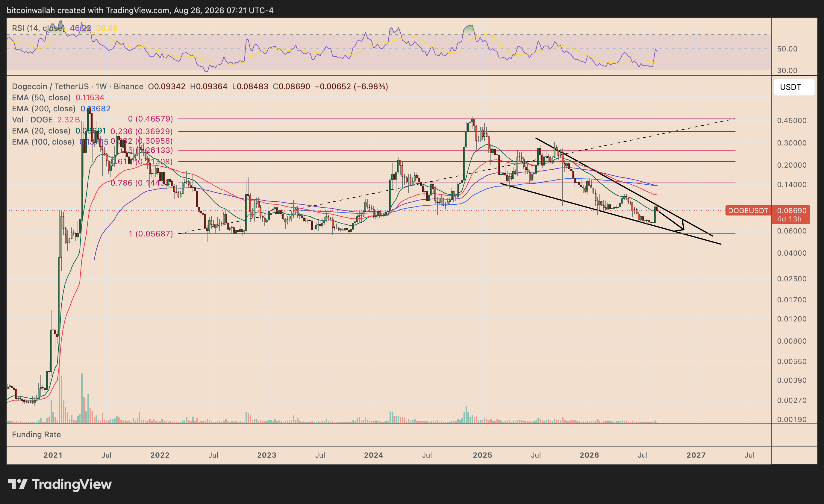Click the 'Binance' exchange name
Image resolution: width=824 pixels, height=504 pixels.
point(128,86)
